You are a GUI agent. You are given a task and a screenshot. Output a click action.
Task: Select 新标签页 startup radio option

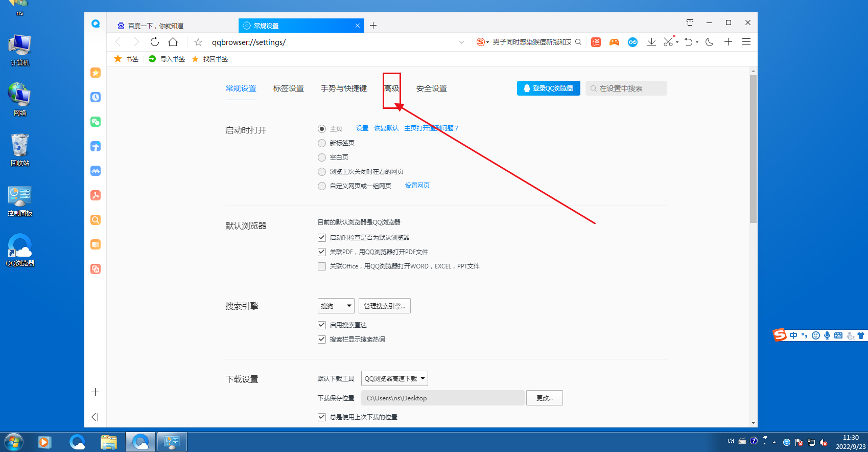[322, 143]
